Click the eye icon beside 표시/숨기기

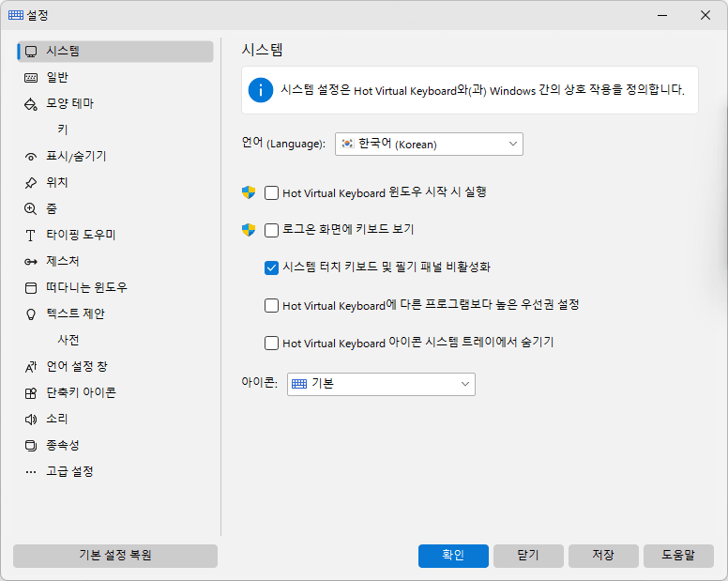pyautogui.click(x=31, y=157)
